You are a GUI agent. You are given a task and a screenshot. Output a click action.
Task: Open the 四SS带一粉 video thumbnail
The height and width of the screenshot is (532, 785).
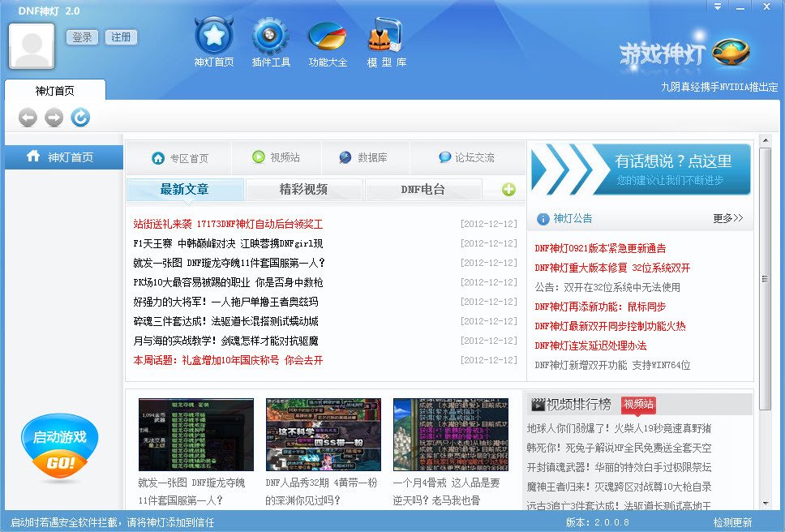click(x=324, y=435)
